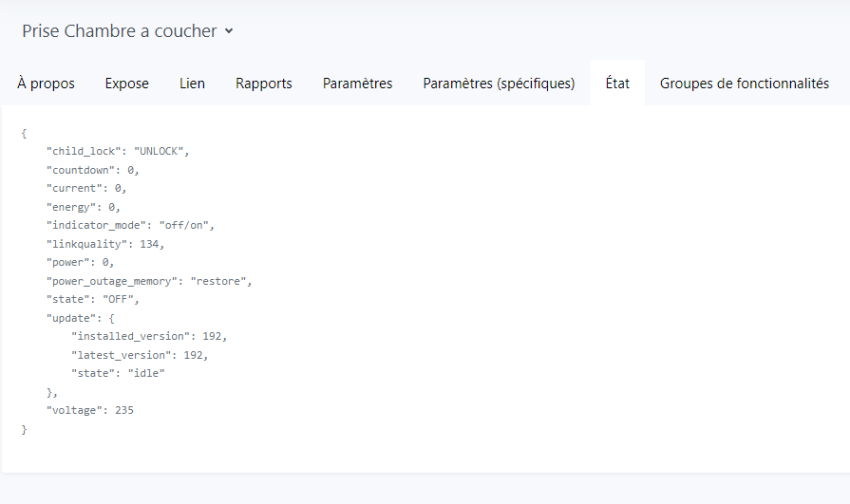
Task: Click the linkquality 134 line
Action: (105, 245)
